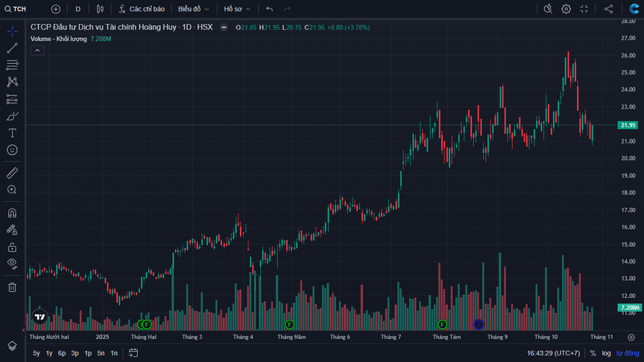Toggle lock all drawing tools
This screenshot has height=362, width=644.
[12, 247]
